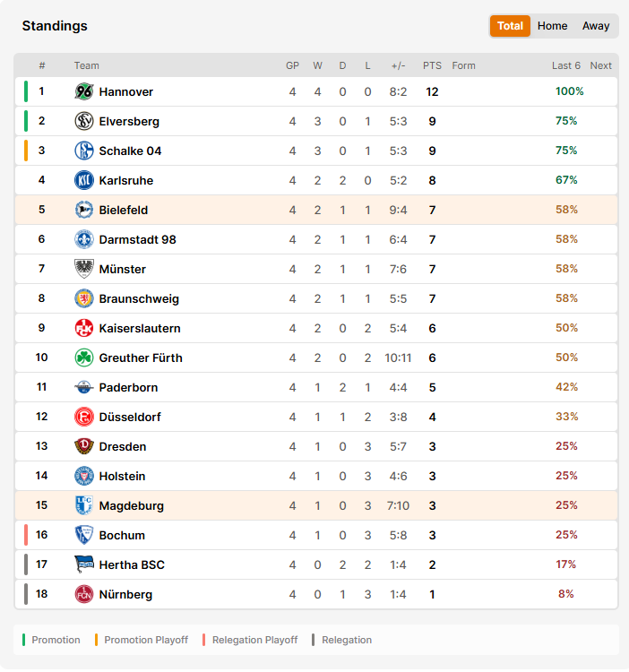
Task: Click the Dresden Dynamo crest
Action: pyautogui.click(x=84, y=446)
